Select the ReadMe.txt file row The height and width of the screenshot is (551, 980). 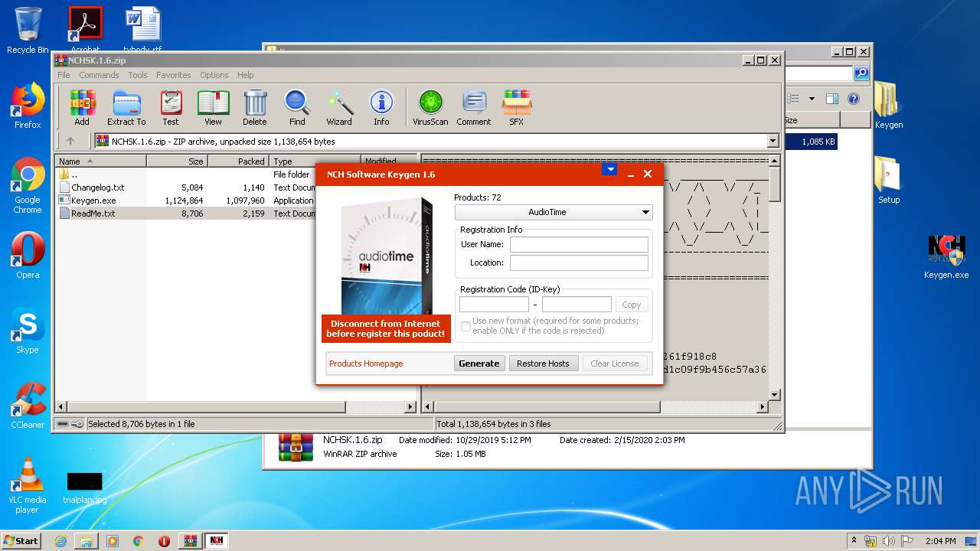[x=188, y=214]
